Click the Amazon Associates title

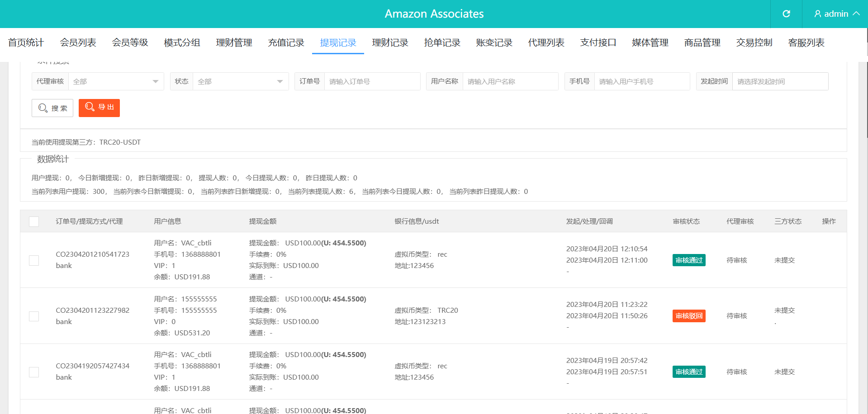tap(434, 14)
